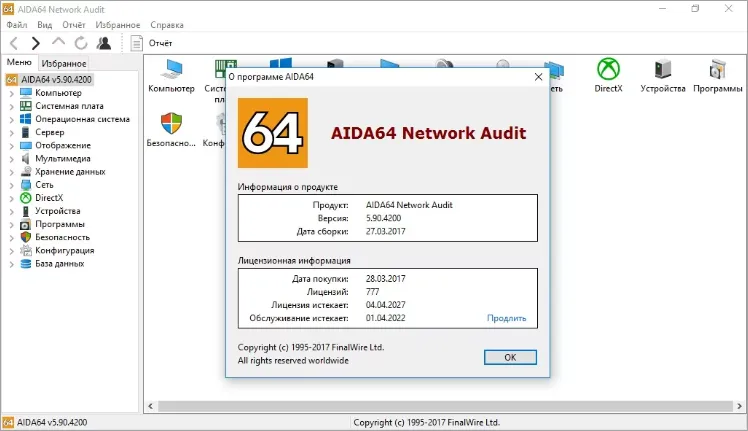748x431 pixels.
Task: Click the report page icon in toolbar
Action: [x=136, y=43]
